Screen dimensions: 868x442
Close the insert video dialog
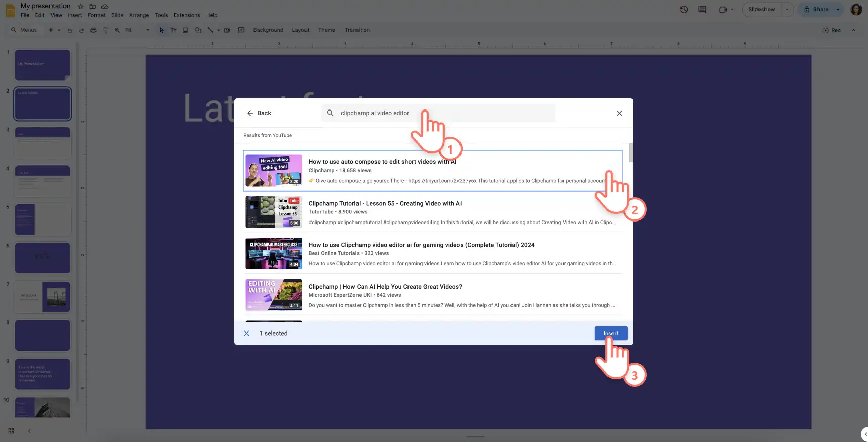pyautogui.click(x=619, y=113)
